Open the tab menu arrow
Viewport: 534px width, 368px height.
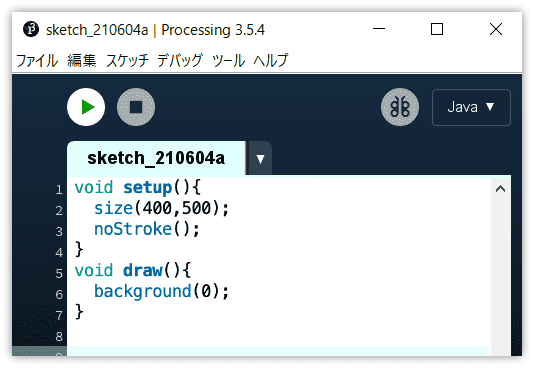click(260, 159)
